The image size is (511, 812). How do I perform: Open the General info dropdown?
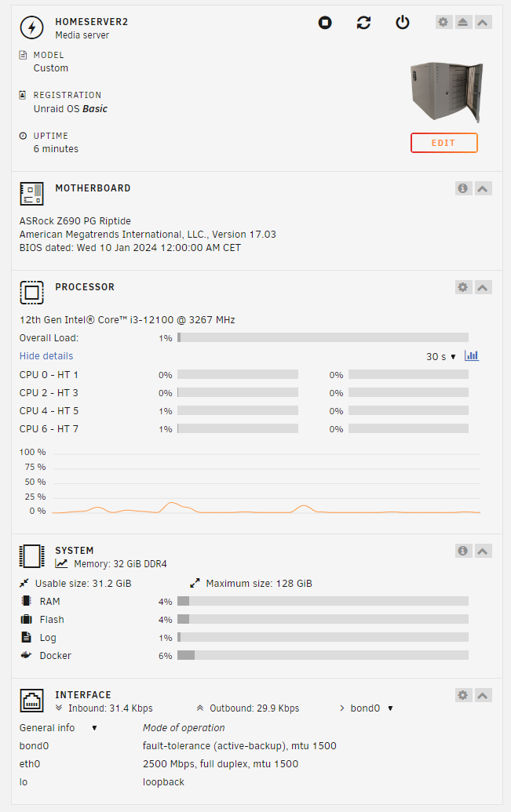coord(58,728)
